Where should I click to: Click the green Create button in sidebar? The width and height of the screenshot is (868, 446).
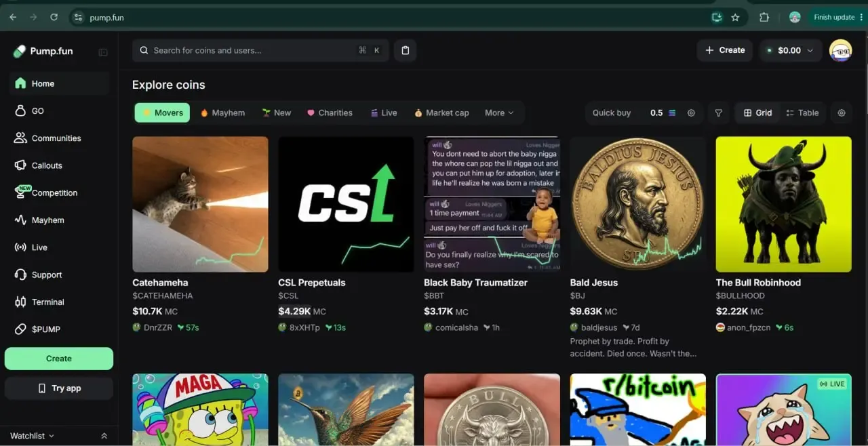[x=59, y=359]
